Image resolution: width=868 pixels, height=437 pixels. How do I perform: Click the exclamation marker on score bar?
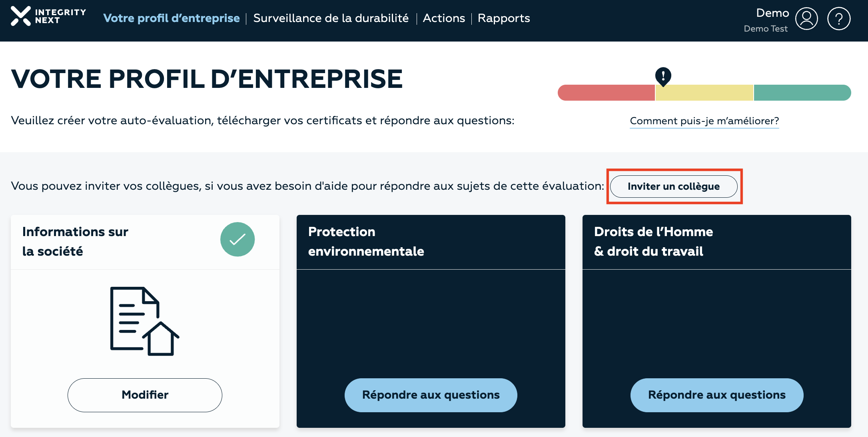coord(663,76)
